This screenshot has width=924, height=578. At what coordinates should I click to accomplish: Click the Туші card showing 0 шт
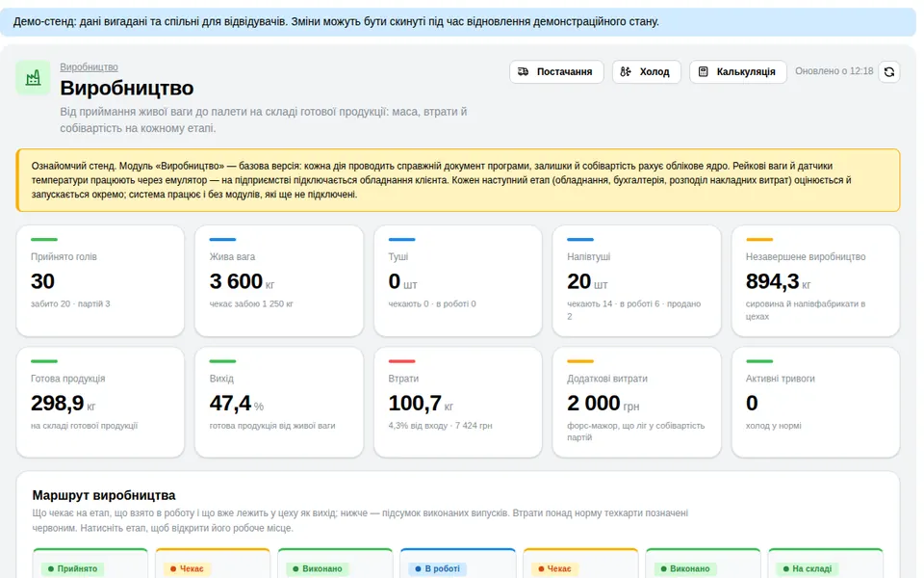[x=458, y=280]
